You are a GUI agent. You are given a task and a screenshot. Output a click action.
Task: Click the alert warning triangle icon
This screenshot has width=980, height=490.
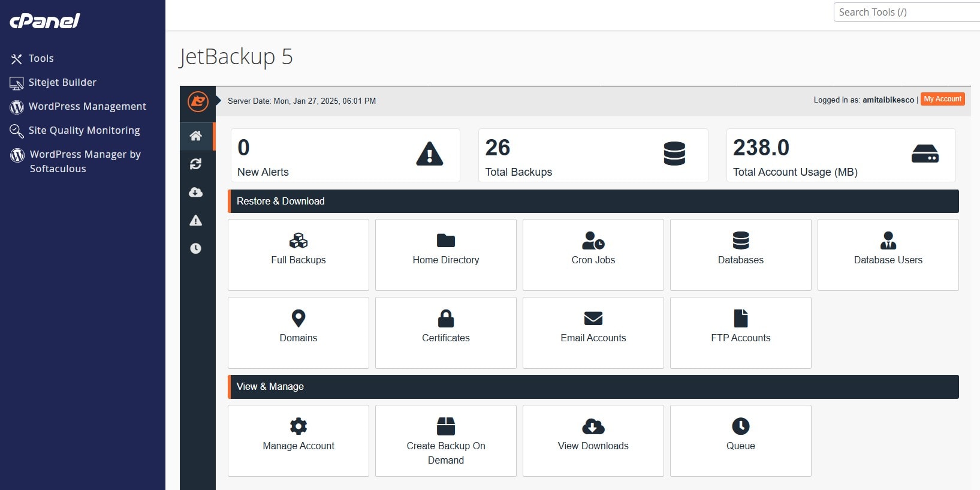430,154
